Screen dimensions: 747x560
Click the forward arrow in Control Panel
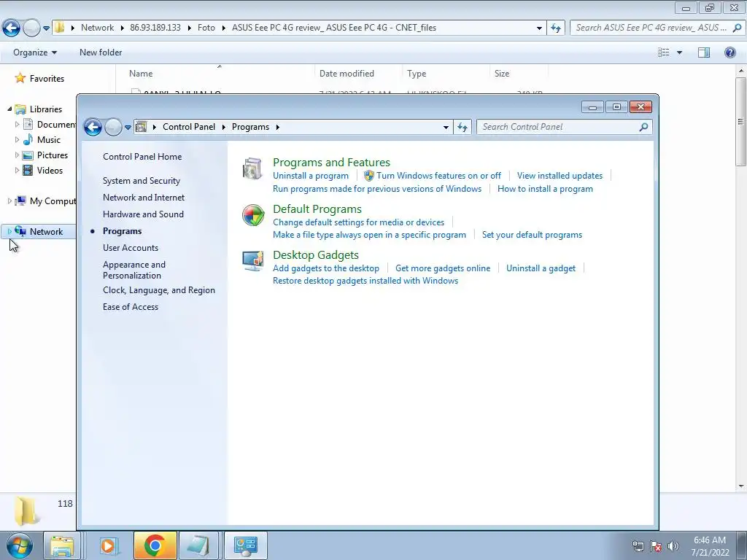(x=113, y=127)
